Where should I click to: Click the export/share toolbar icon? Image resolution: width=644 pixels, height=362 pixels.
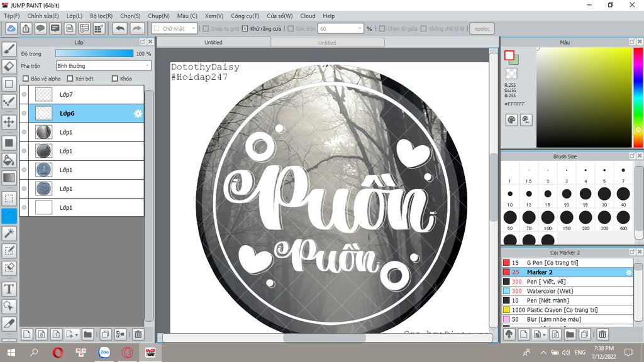coord(26,29)
